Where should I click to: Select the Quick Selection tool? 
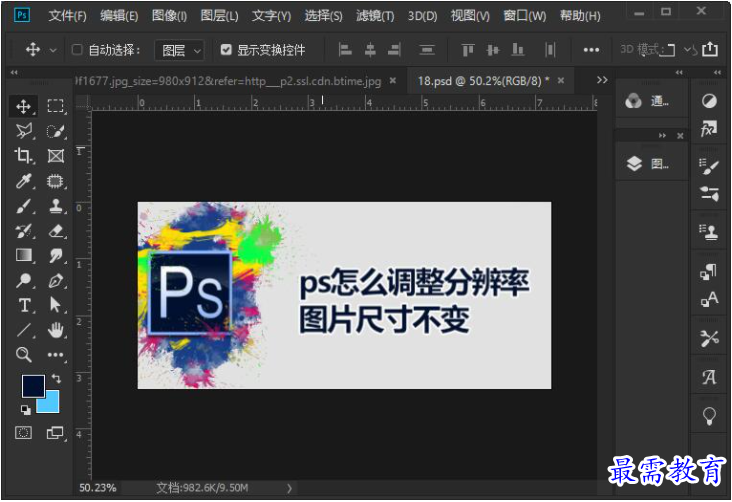pos(56,131)
